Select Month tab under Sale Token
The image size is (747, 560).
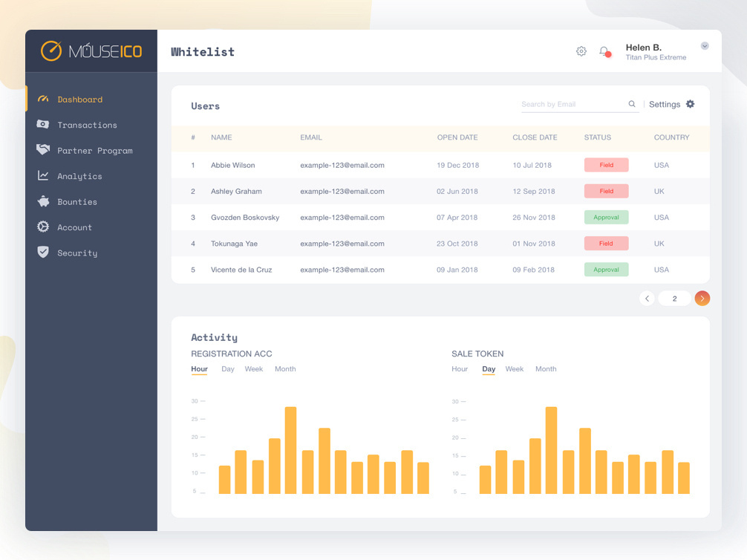(546, 369)
